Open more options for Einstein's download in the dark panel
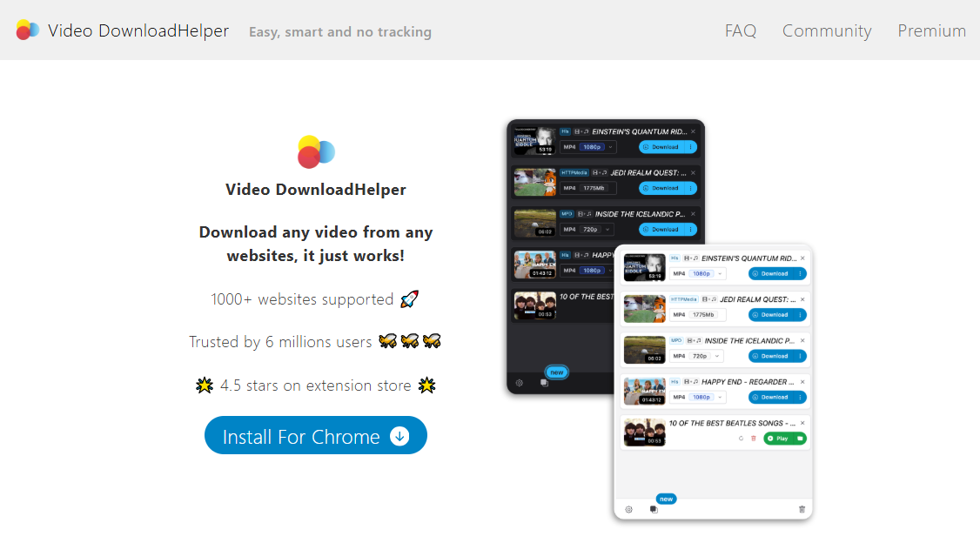980x543 pixels. [x=691, y=147]
